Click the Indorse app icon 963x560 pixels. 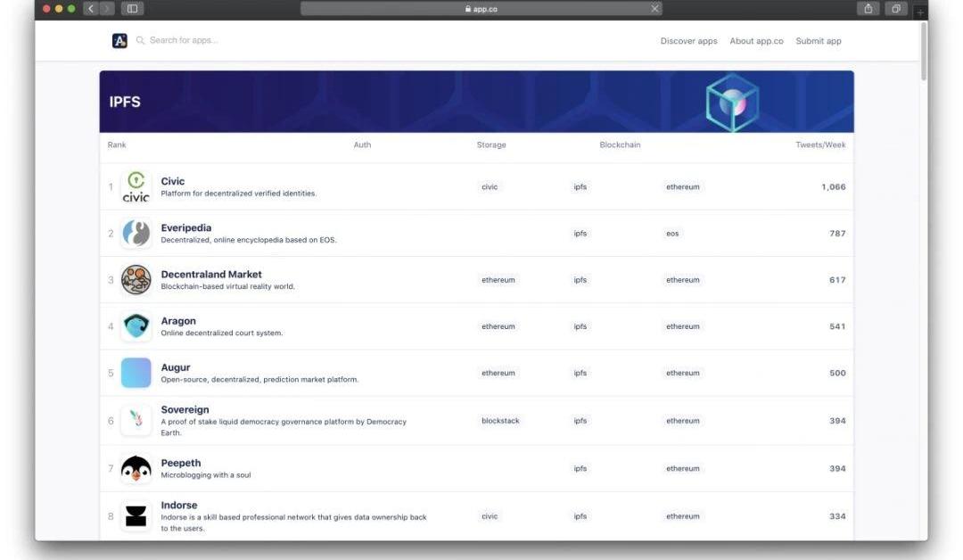click(x=136, y=516)
